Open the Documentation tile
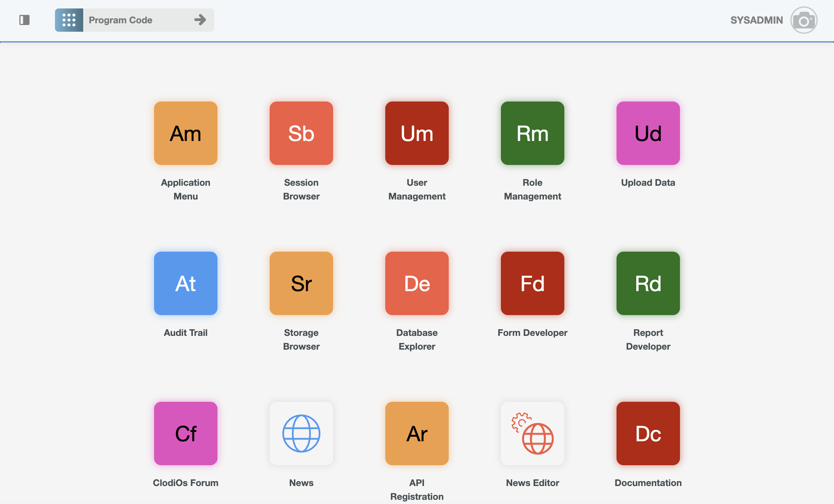The image size is (834, 504). pos(648,434)
